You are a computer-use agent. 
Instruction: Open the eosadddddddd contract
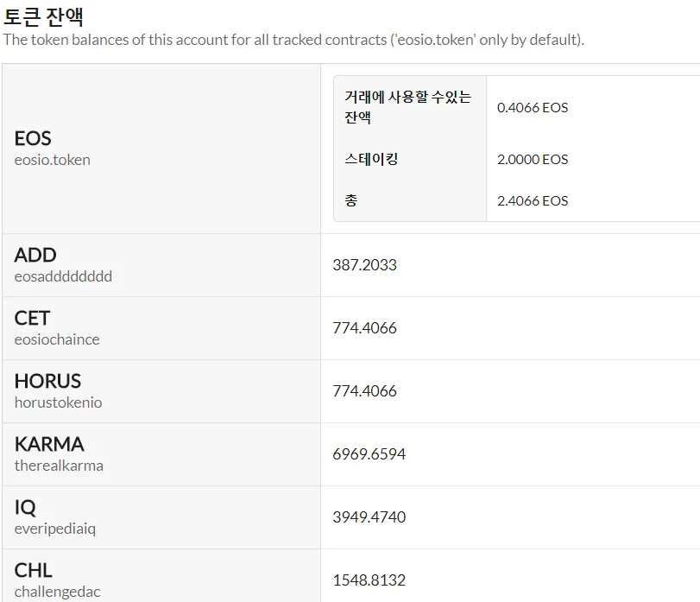(x=63, y=276)
